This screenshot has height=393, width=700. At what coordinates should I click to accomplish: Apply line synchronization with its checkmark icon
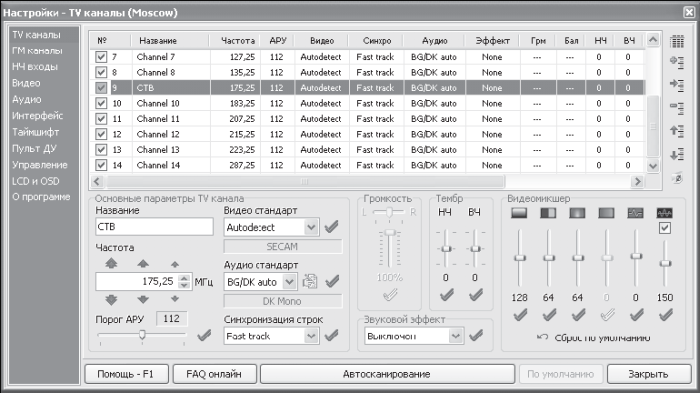coord(331,335)
